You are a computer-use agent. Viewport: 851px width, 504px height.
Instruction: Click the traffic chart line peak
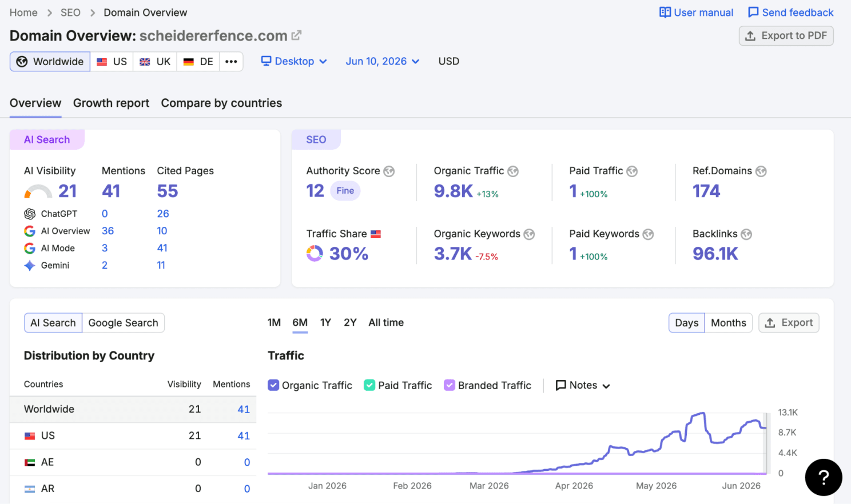[x=701, y=413]
